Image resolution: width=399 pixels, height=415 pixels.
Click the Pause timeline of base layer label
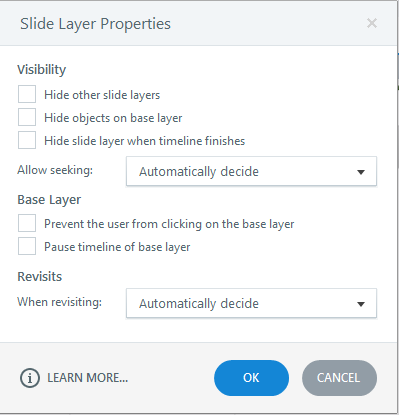pyautogui.click(x=117, y=247)
